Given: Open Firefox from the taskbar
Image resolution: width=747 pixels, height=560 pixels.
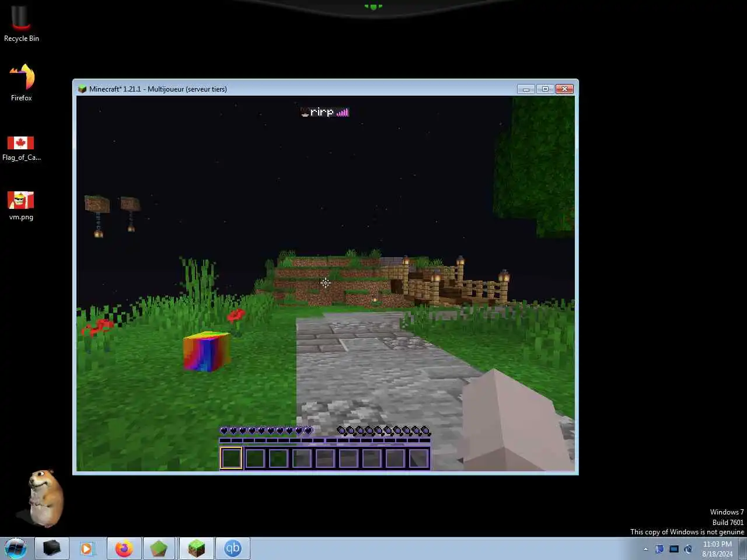Looking at the screenshot, I should (124, 548).
